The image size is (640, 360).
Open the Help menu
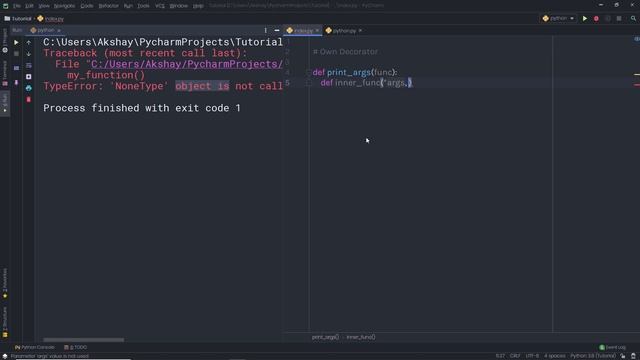[198, 6]
